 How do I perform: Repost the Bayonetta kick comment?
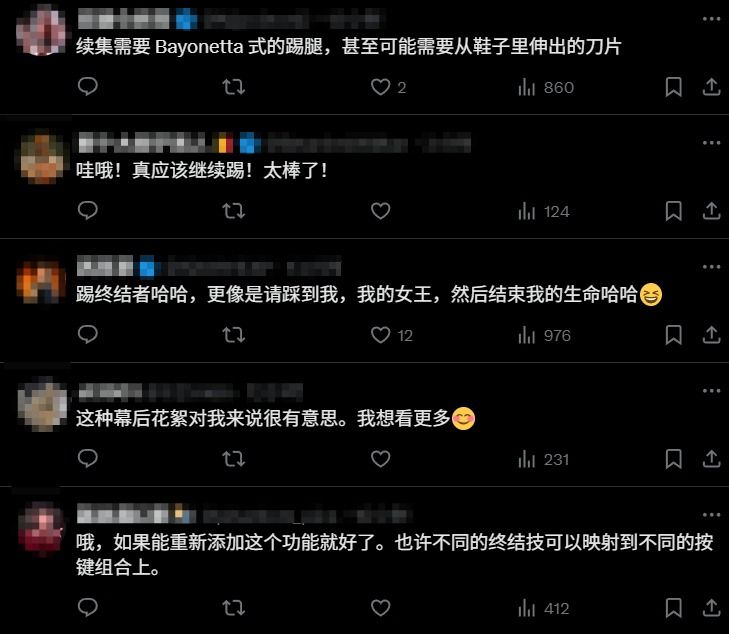point(233,87)
